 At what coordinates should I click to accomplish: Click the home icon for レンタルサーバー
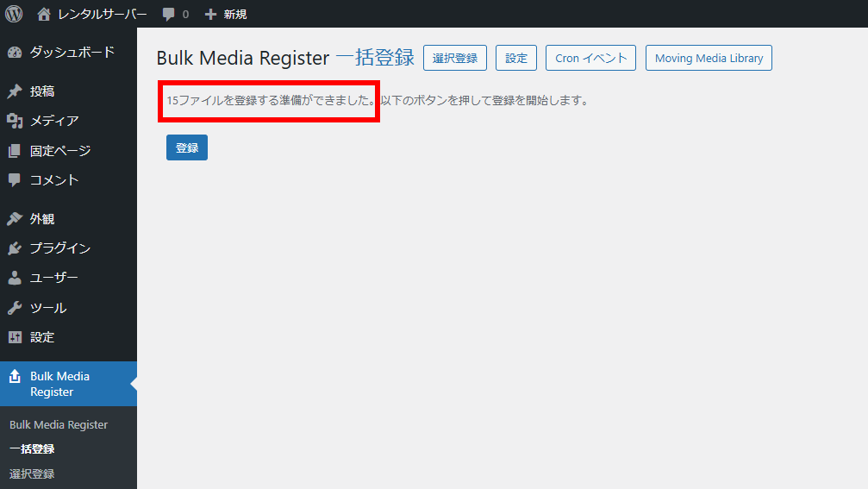click(44, 14)
